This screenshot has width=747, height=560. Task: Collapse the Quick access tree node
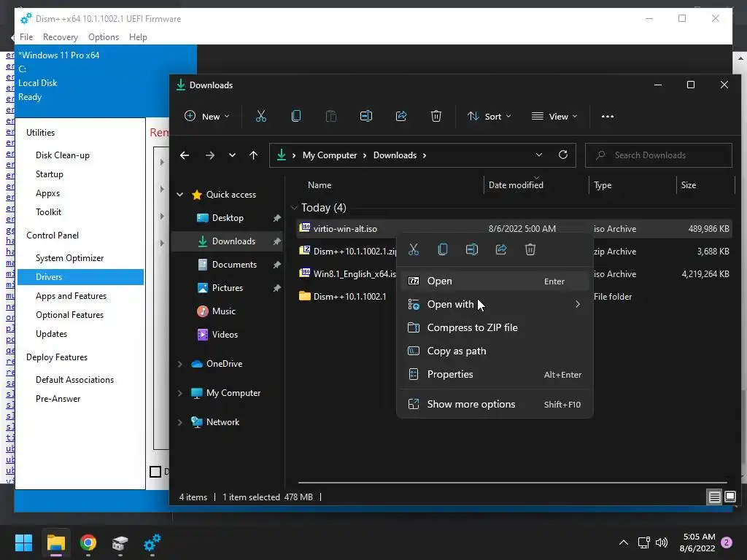pos(180,194)
